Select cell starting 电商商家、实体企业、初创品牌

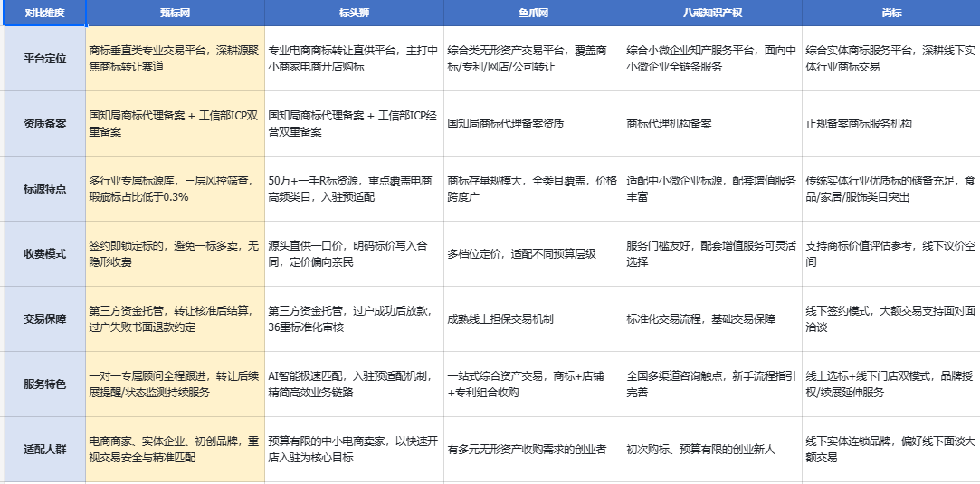[175, 449]
